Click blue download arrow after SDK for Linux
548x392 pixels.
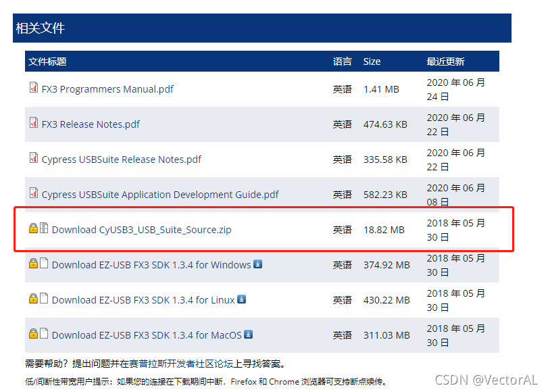(241, 299)
